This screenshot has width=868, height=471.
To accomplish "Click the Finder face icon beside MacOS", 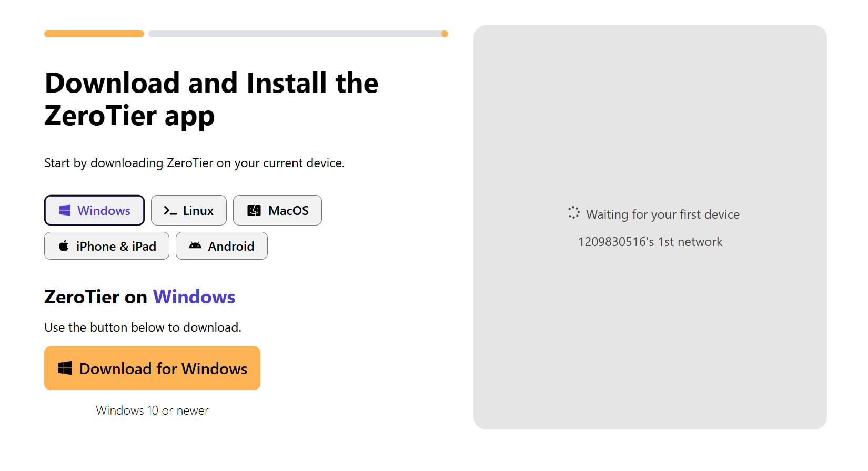I will (254, 211).
